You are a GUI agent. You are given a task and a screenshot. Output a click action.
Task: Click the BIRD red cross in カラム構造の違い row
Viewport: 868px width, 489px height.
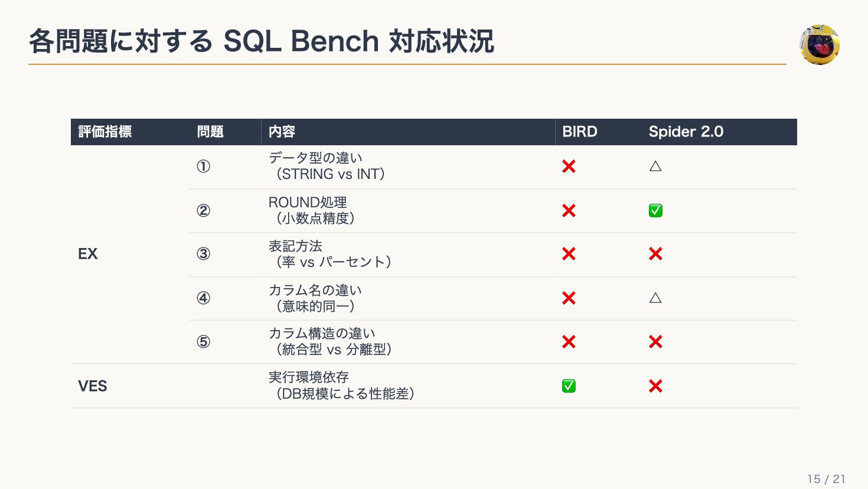(x=569, y=342)
